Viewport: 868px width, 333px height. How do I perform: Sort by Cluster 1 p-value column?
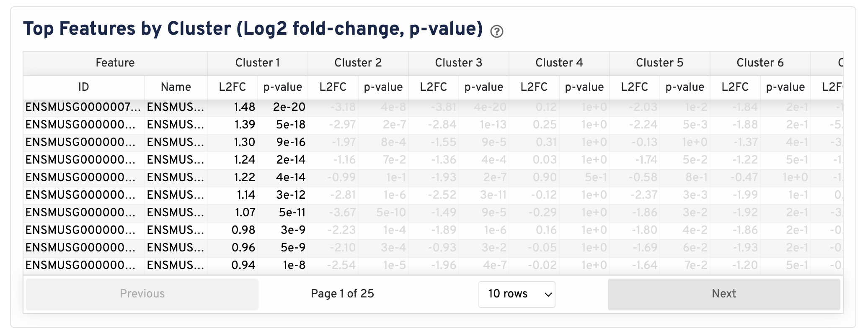pos(283,87)
